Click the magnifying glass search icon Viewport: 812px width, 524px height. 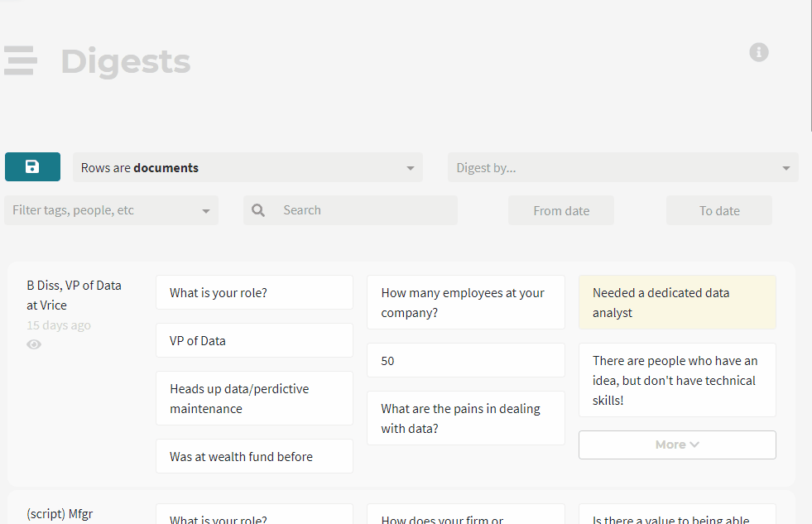[258, 210]
